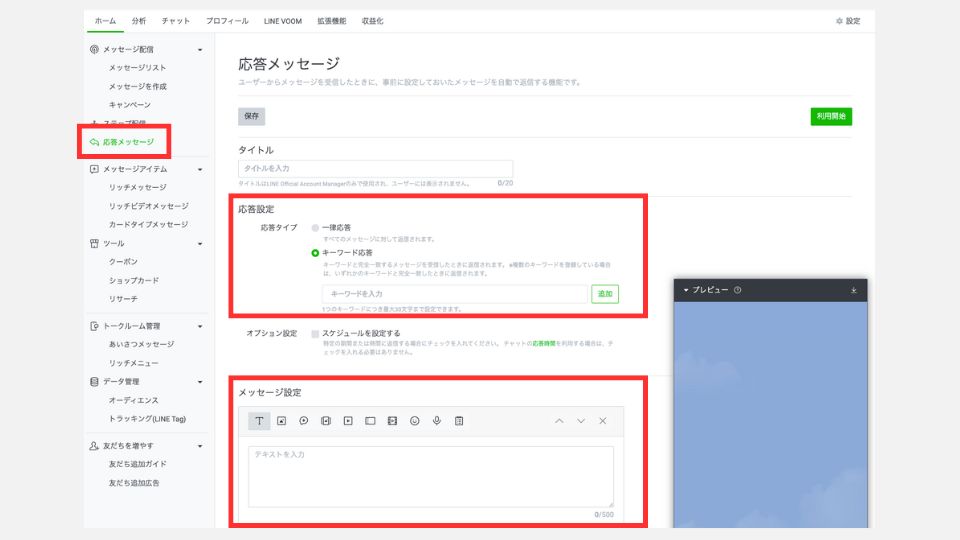Remove message block with the X icon
960x540 pixels.
[603, 421]
